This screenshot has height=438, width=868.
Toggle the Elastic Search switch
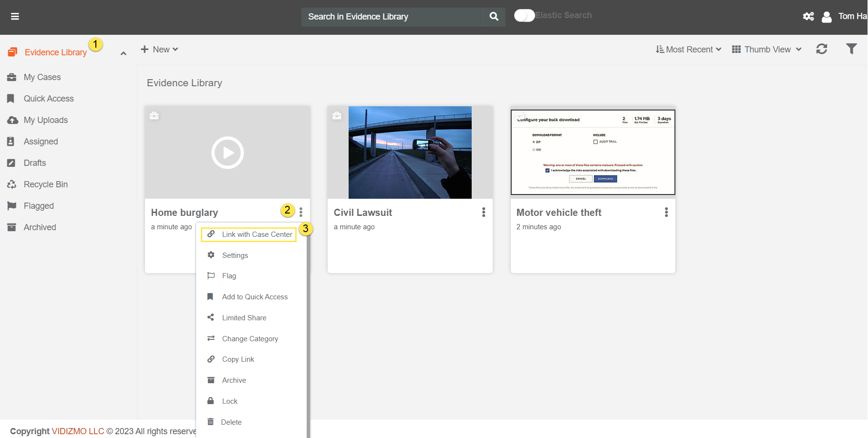pos(524,16)
